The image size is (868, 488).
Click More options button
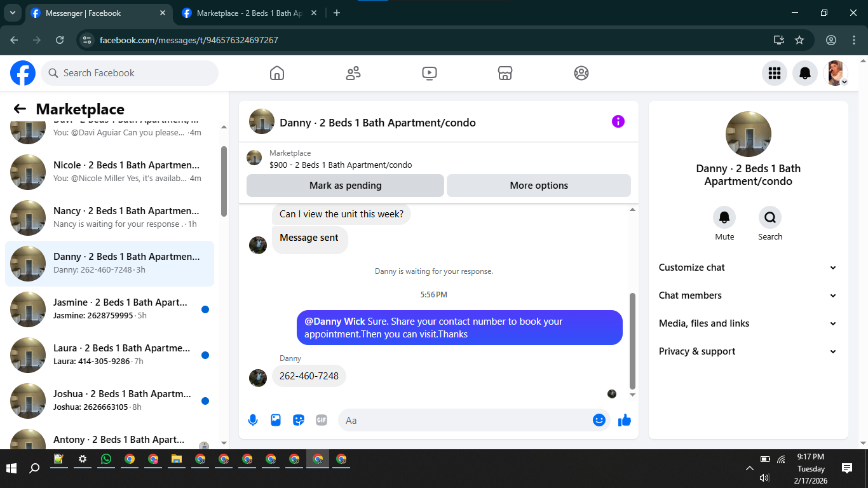(539, 186)
